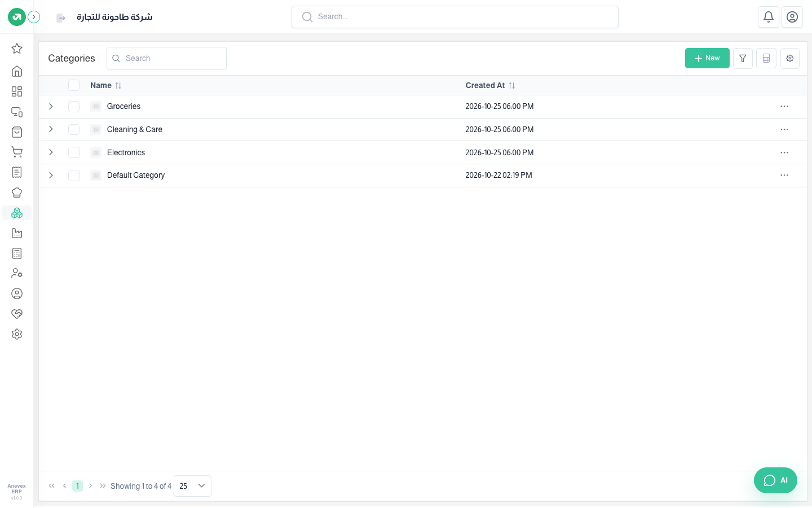Image resolution: width=812 pixels, height=508 pixels.
Task: Focus the Categories search field
Action: (166, 58)
